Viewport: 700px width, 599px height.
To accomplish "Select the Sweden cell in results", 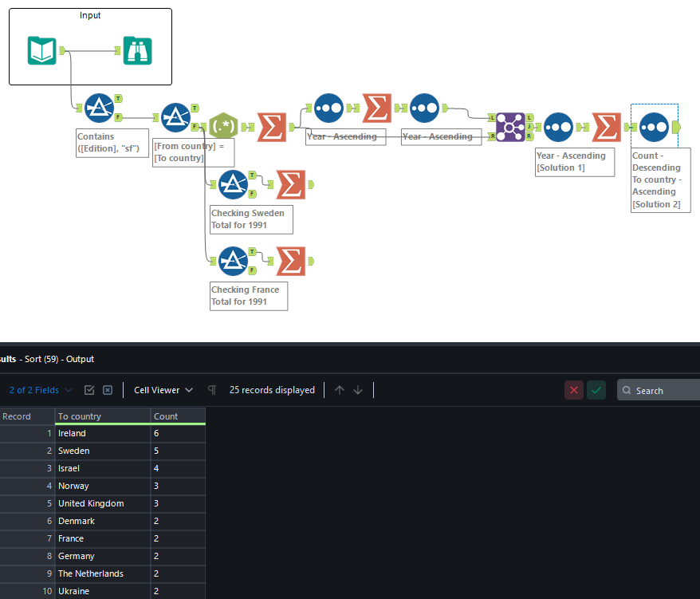I will 103,451.
